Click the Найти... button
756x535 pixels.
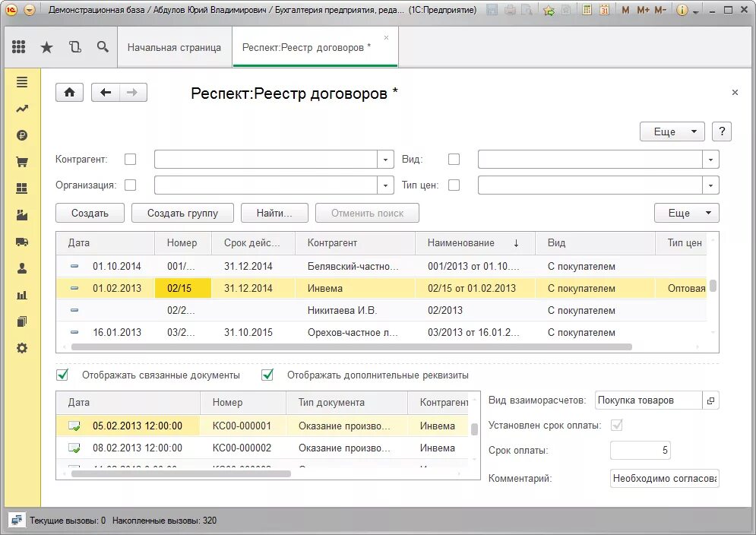(x=274, y=213)
